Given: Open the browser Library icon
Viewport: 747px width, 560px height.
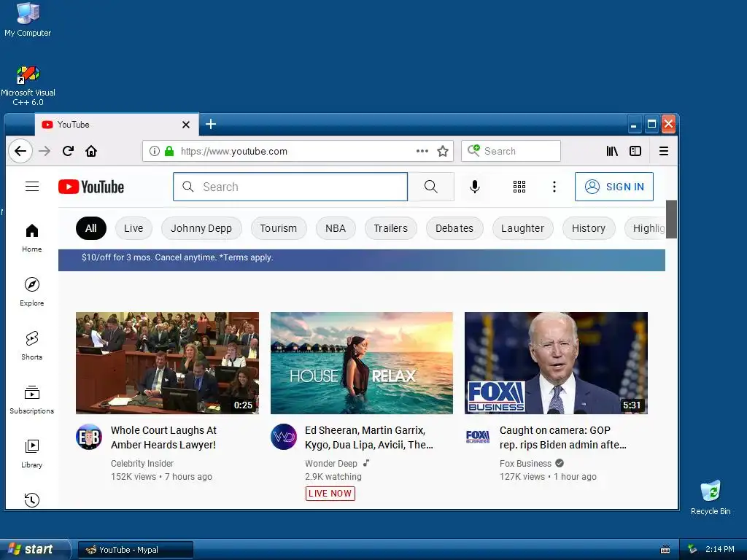Looking at the screenshot, I should click(612, 151).
